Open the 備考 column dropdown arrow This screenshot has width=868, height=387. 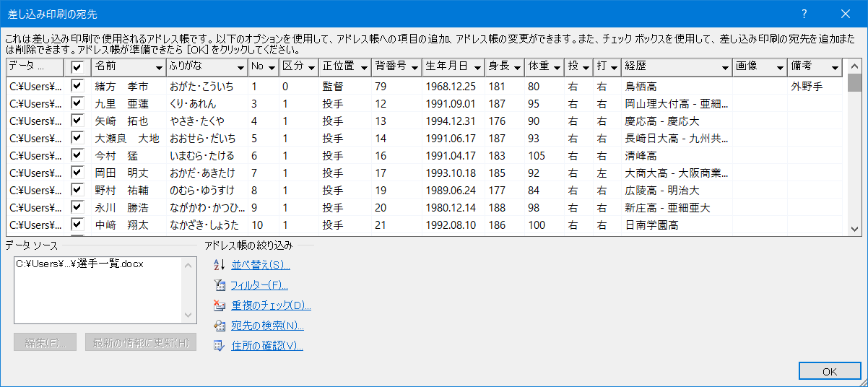click(x=836, y=67)
